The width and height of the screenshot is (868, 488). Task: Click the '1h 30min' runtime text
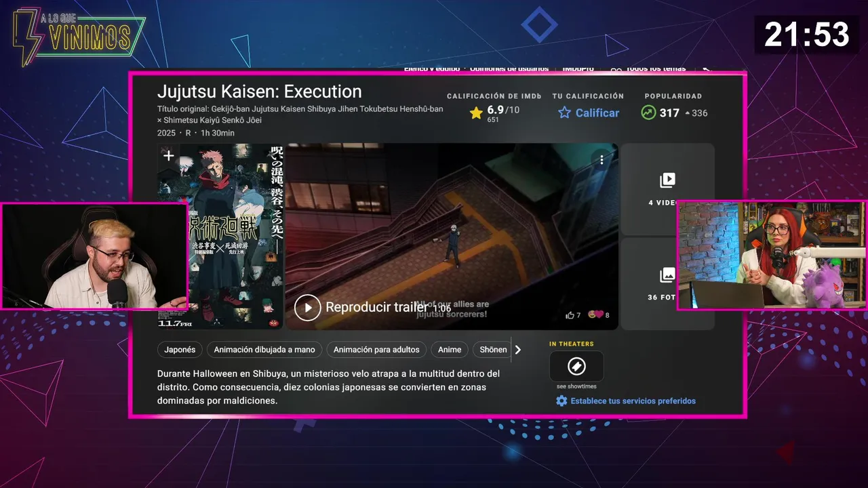point(218,133)
